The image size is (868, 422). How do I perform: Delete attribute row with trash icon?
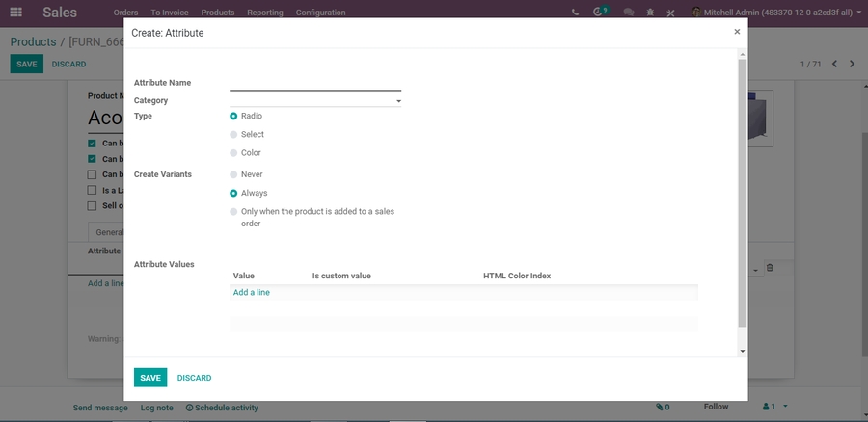tap(770, 268)
